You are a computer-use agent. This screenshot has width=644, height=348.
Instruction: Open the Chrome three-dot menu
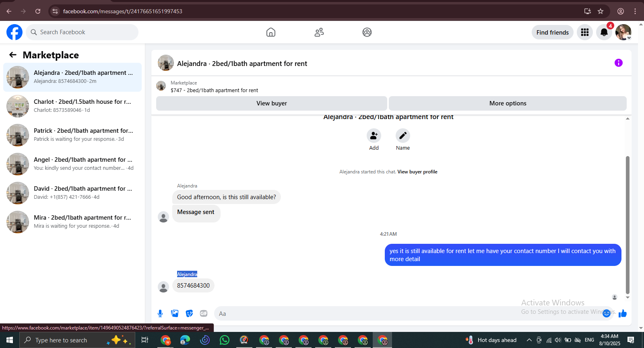coord(635,11)
